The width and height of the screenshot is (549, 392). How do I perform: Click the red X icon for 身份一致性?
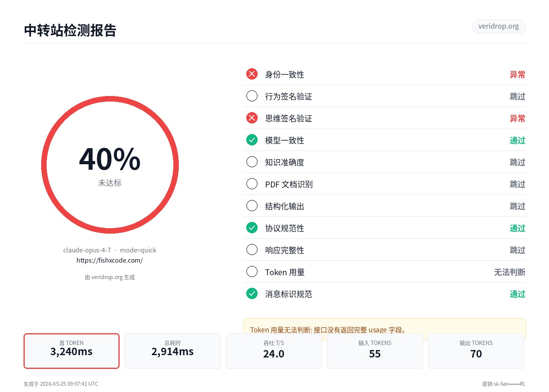(x=252, y=74)
